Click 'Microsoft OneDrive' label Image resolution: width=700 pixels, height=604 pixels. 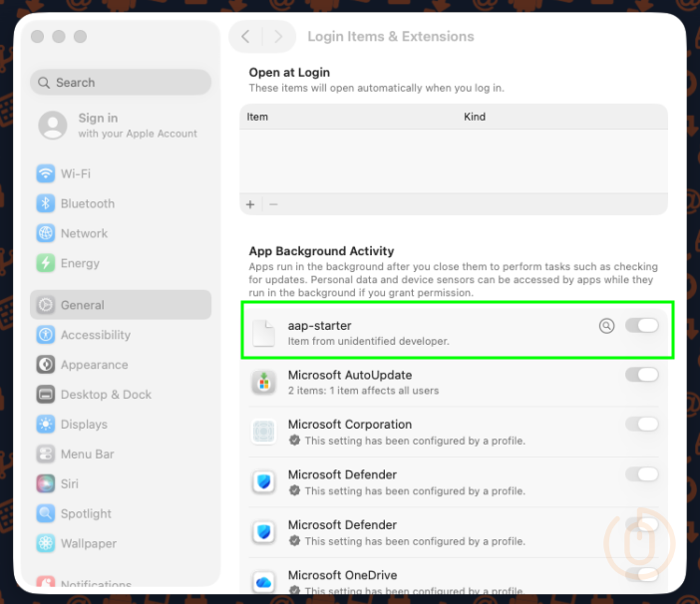(342, 575)
